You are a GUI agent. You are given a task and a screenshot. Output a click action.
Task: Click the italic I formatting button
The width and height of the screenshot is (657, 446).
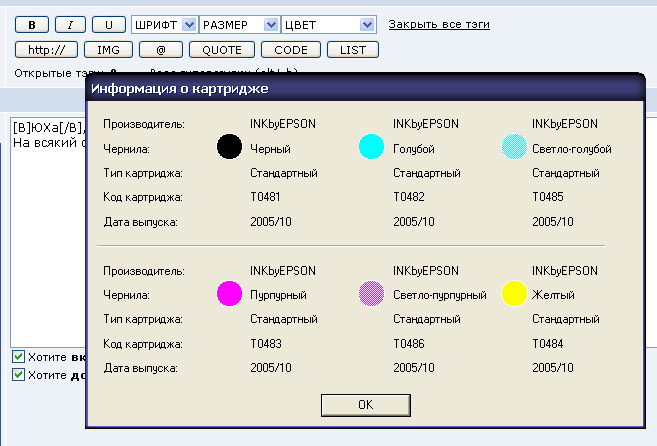point(70,25)
